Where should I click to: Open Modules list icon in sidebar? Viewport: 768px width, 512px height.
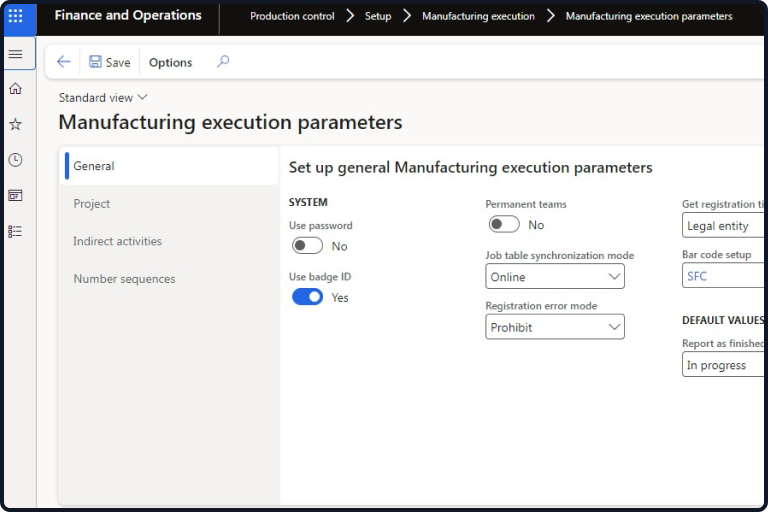pos(16,231)
